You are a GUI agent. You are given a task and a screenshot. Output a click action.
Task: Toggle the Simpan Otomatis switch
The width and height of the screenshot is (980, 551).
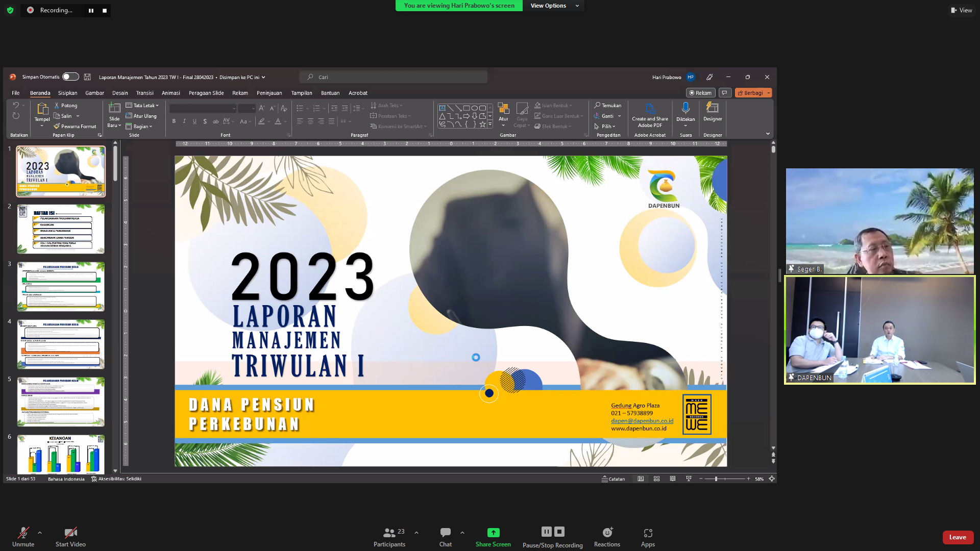70,77
